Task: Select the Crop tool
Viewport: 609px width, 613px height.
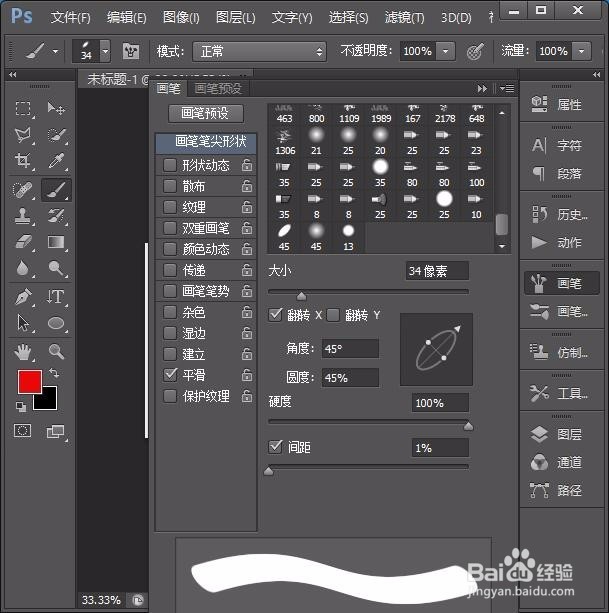Action: click(23, 161)
